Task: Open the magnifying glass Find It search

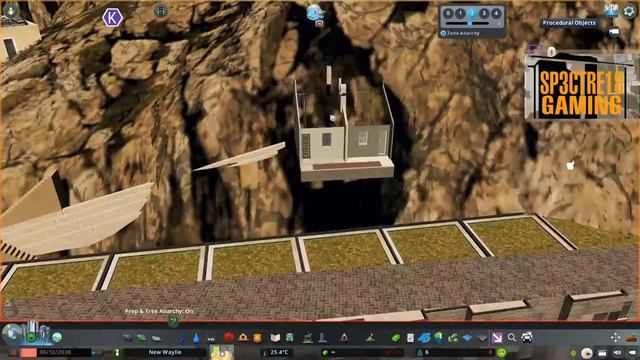Action: point(511,338)
